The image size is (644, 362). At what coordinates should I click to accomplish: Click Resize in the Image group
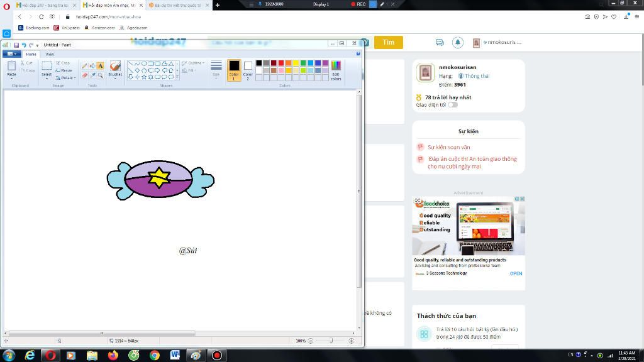[x=64, y=70]
